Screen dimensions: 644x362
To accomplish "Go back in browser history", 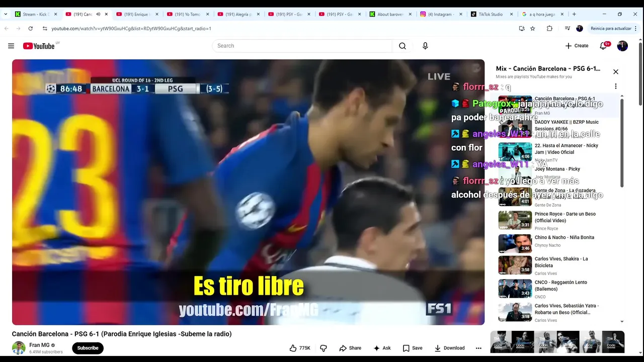I will pos(6,29).
